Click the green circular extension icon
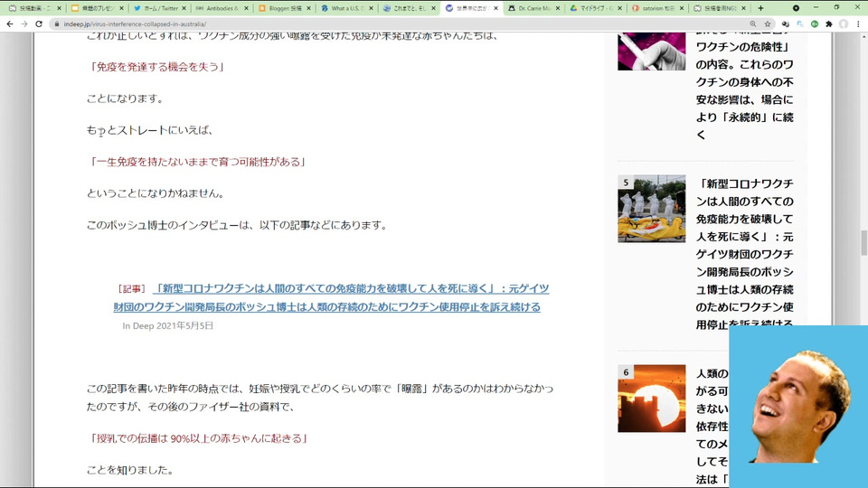 click(x=815, y=23)
